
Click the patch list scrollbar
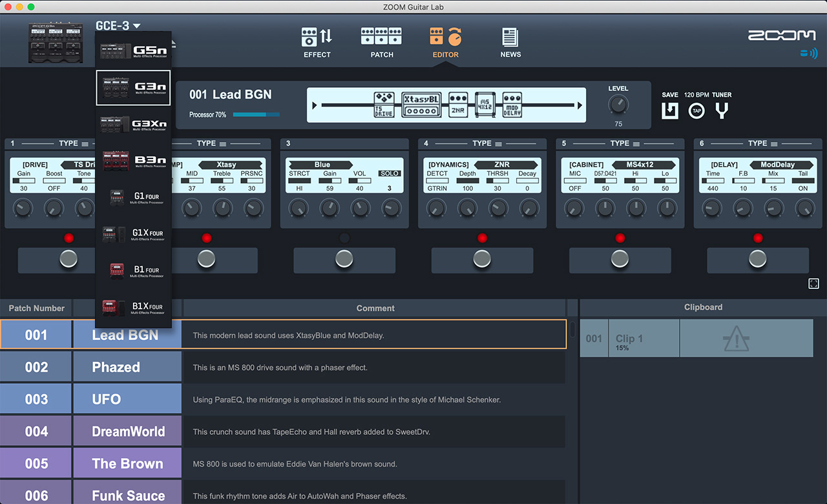coord(572,330)
